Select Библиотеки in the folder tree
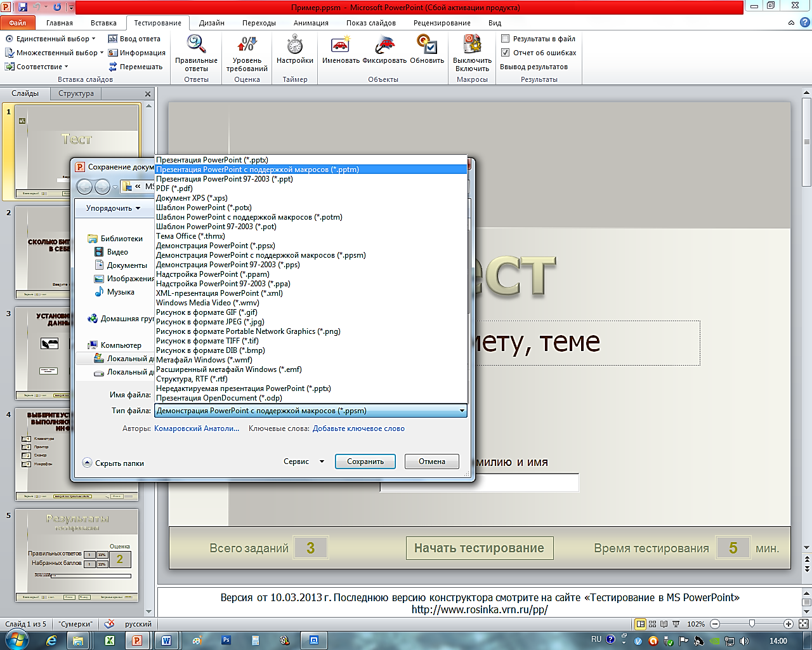Screen dimensions: 812x650 pos(115,239)
